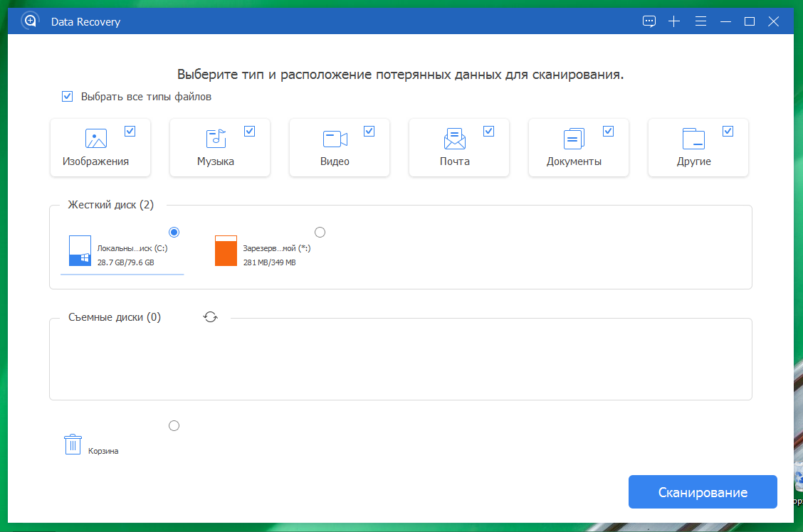Click the Recycle Bin (Корзина) icon

tap(73, 445)
